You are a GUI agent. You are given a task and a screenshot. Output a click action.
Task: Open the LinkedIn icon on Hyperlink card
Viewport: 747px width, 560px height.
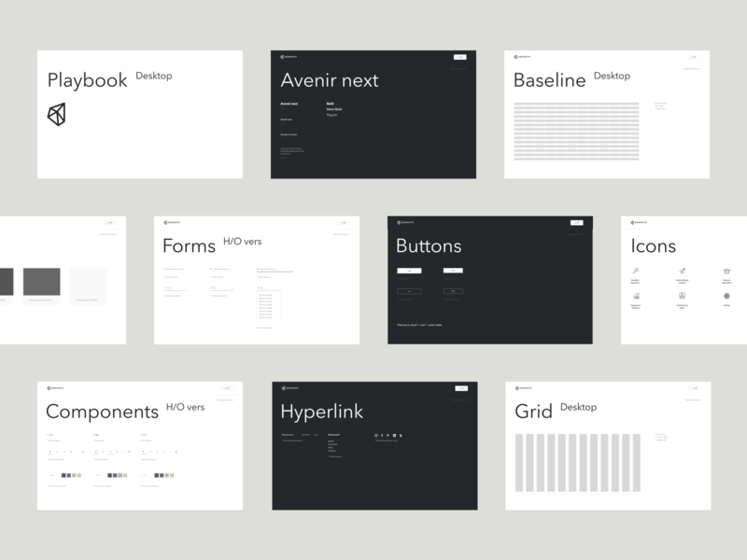[x=394, y=435]
